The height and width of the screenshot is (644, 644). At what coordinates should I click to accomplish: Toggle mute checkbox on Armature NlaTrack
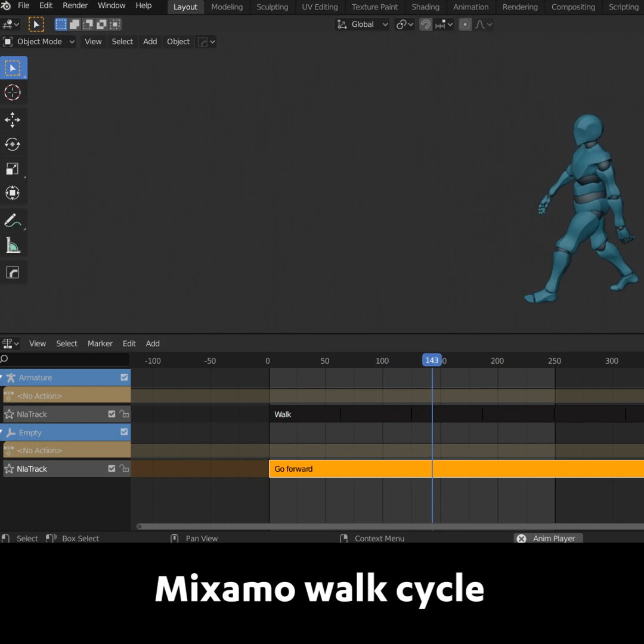click(x=112, y=414)
